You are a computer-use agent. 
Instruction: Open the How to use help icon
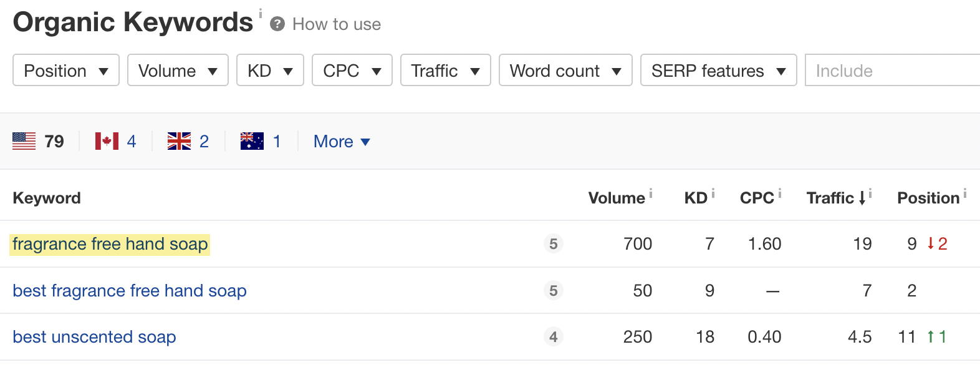(278, 24)
